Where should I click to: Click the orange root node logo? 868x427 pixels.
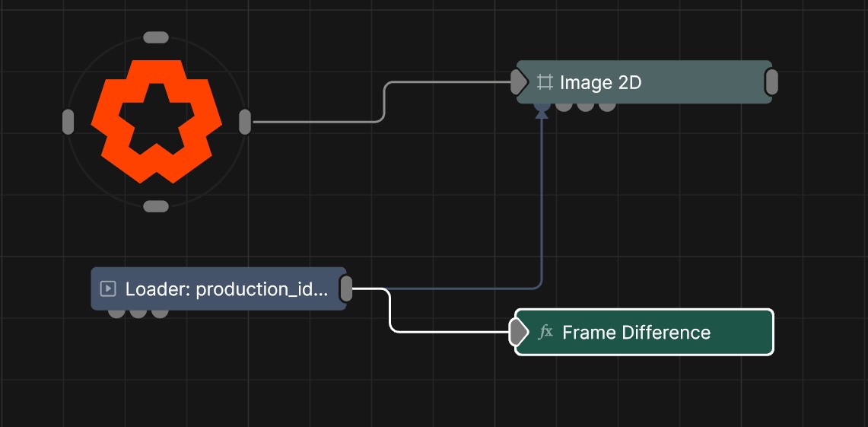[x=156, y=122]
